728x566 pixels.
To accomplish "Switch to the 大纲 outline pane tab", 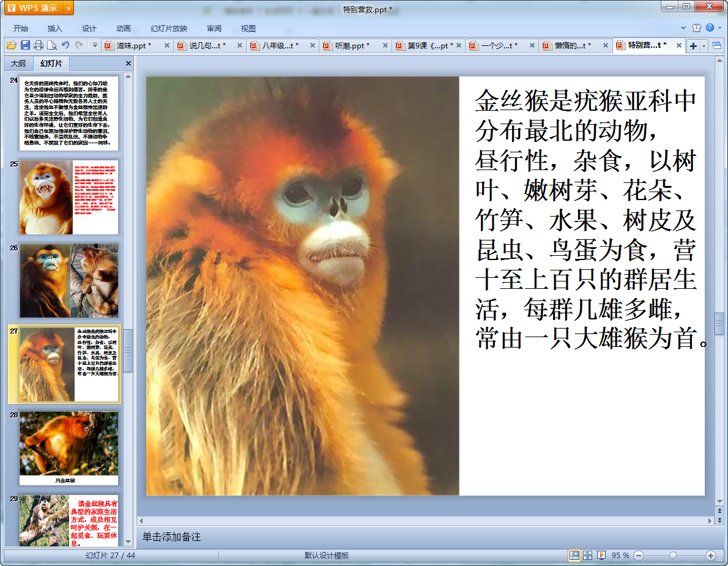I will (x=18, y=63).
